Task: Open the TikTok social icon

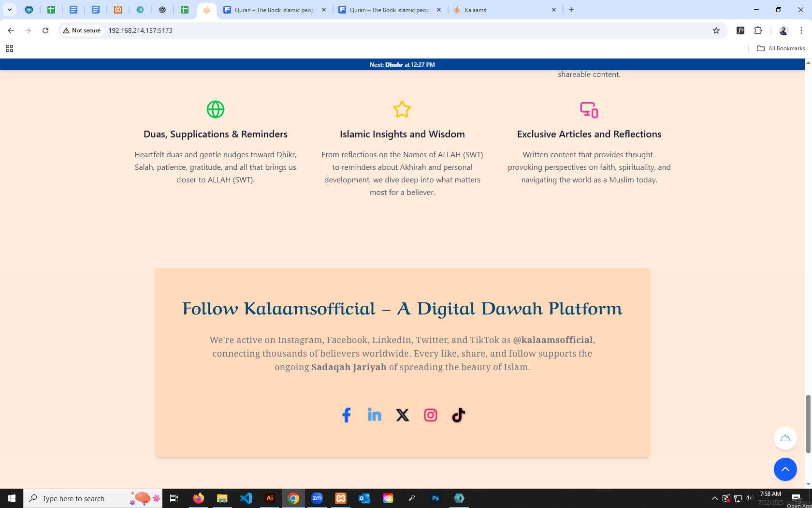Action: 458,415
